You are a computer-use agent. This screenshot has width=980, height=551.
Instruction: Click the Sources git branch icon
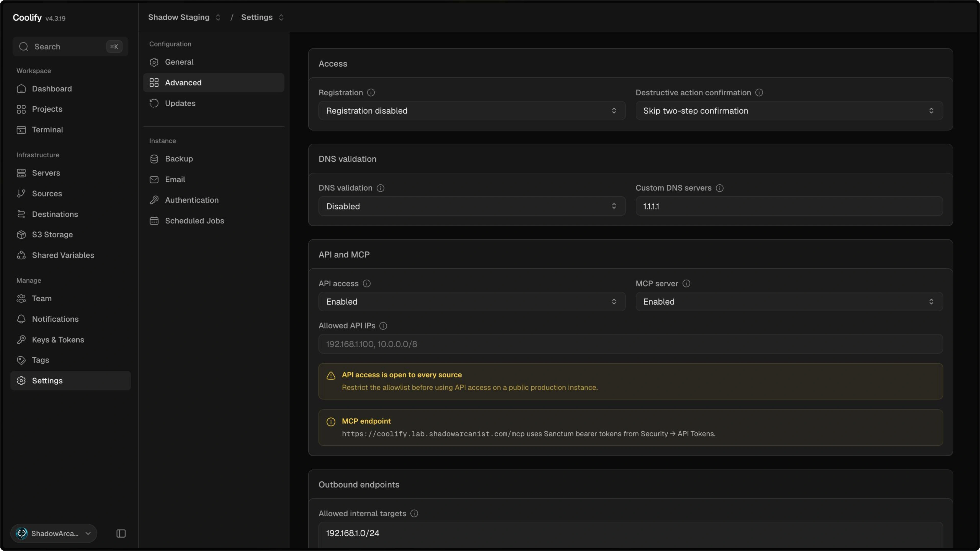point(21,194)
